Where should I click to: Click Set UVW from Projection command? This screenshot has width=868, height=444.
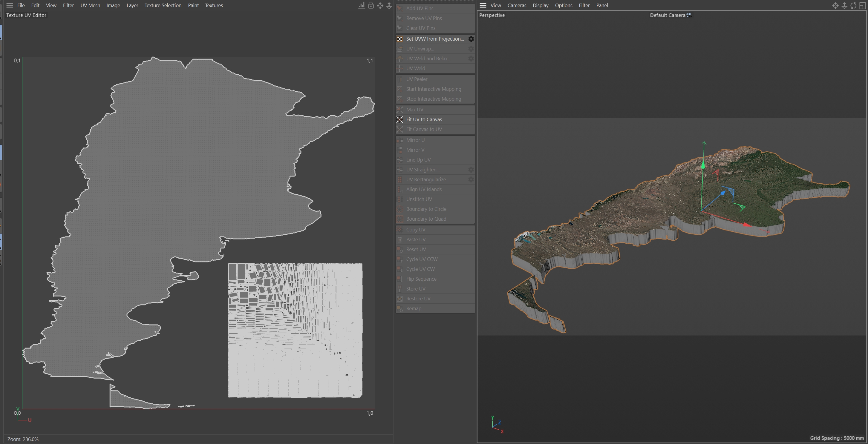coord(435,39)
